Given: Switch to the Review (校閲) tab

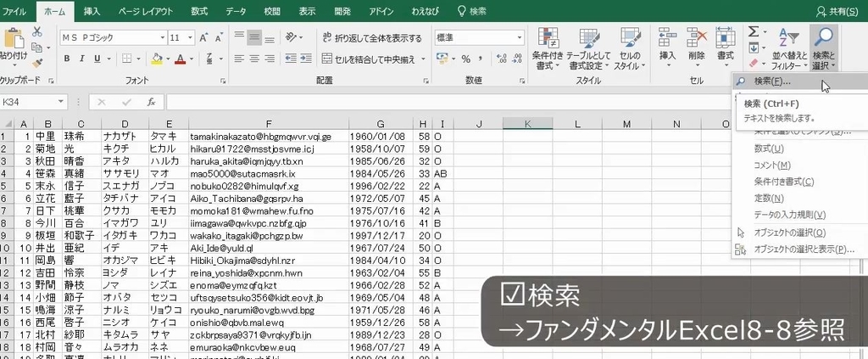Looking at the screenshot, I should (x=272, y=11).
